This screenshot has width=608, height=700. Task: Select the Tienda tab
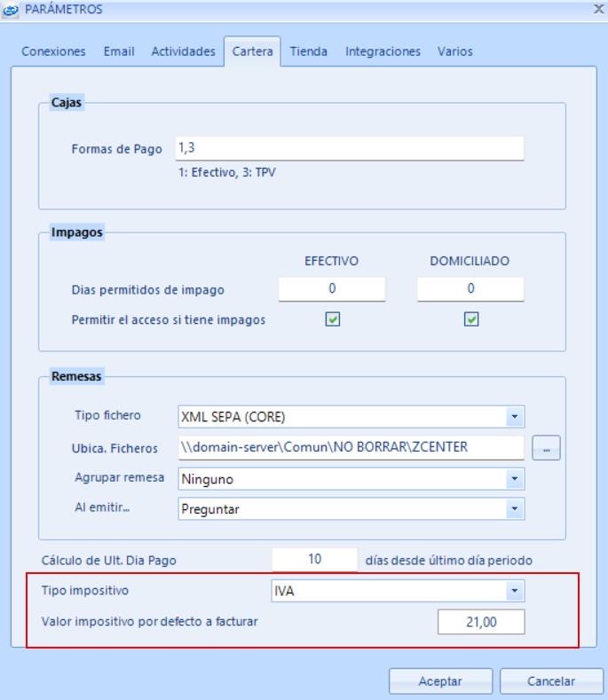[x=308, y=51]
